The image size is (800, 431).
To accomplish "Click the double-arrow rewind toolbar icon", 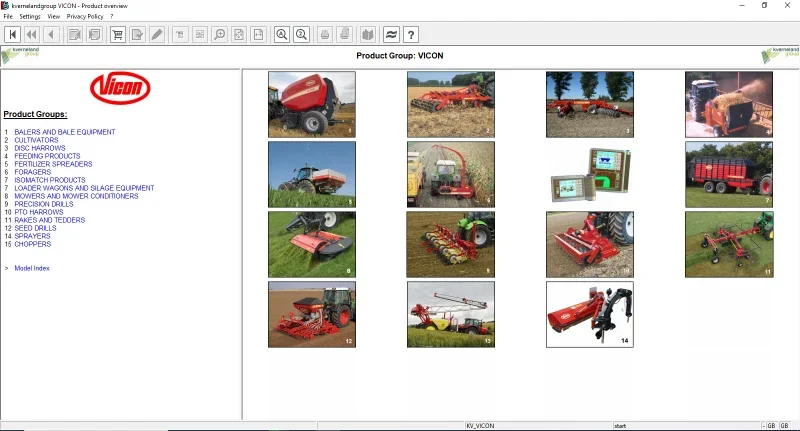I will pos(32,35).
